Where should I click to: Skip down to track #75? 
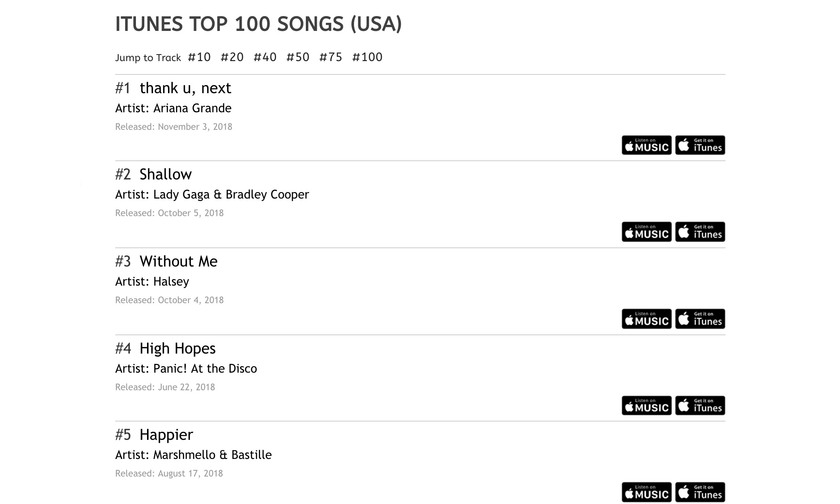[x=331, y=57]
